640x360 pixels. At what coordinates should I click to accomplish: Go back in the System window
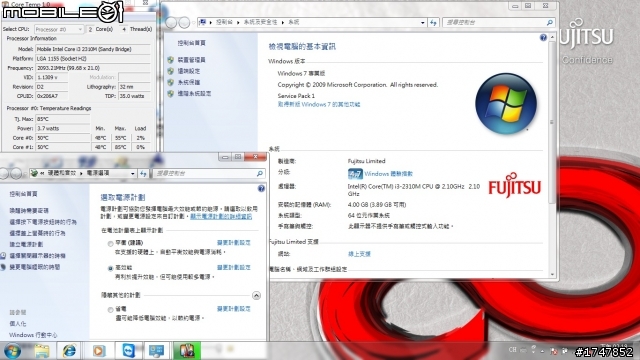pyautogui.click(x=171, y=22)
